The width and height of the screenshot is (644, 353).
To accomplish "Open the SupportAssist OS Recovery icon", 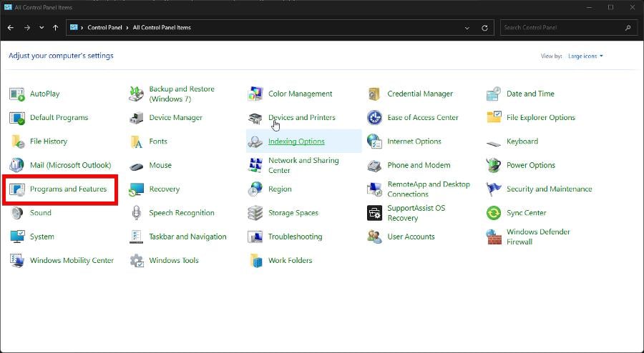I will pyautogui.click(x=374, y=213).
